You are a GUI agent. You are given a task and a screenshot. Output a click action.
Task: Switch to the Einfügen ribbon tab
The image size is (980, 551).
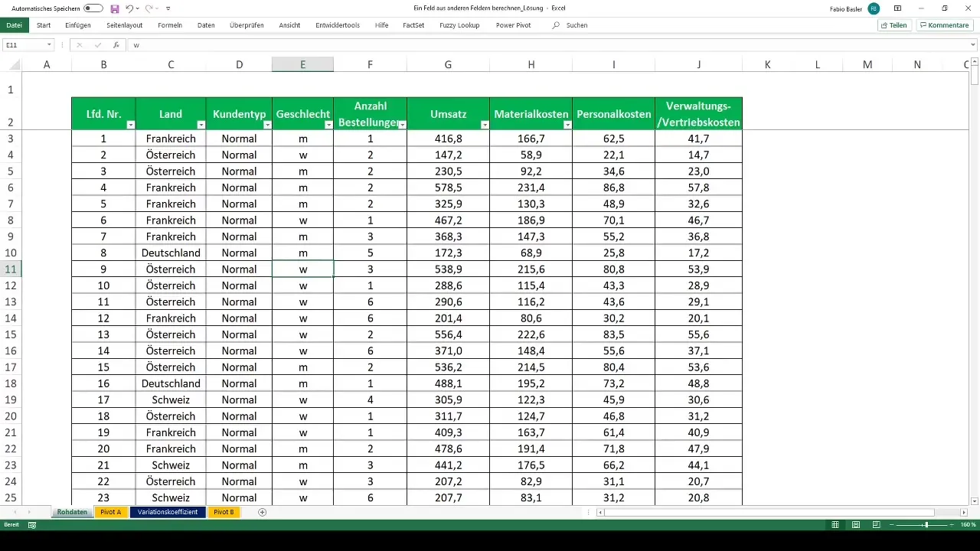tap(78, 25)
